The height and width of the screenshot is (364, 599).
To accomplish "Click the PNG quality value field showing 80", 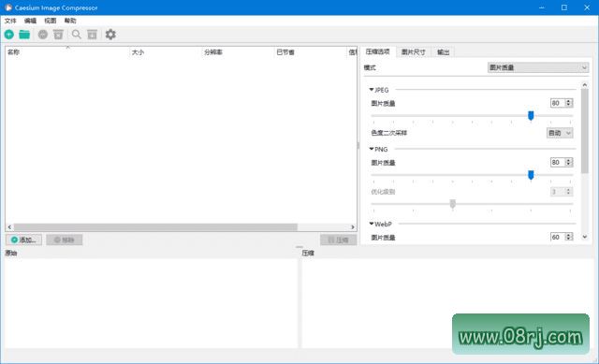I will point(558,162).
